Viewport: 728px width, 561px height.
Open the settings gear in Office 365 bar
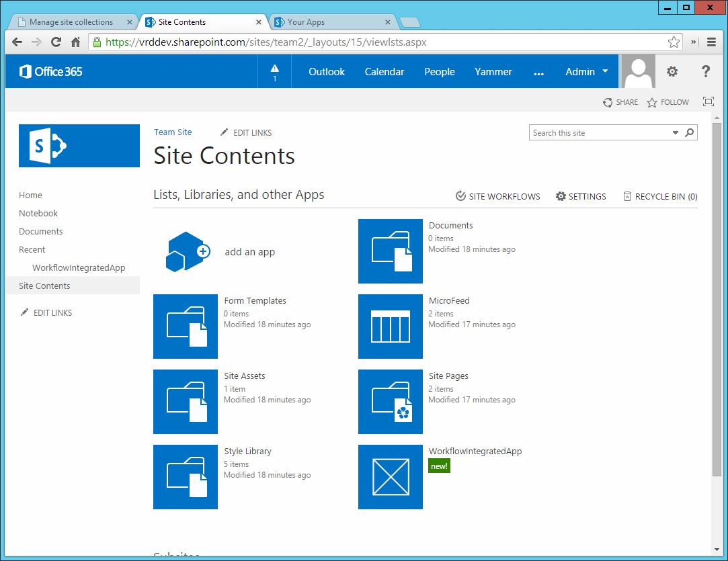672,71
